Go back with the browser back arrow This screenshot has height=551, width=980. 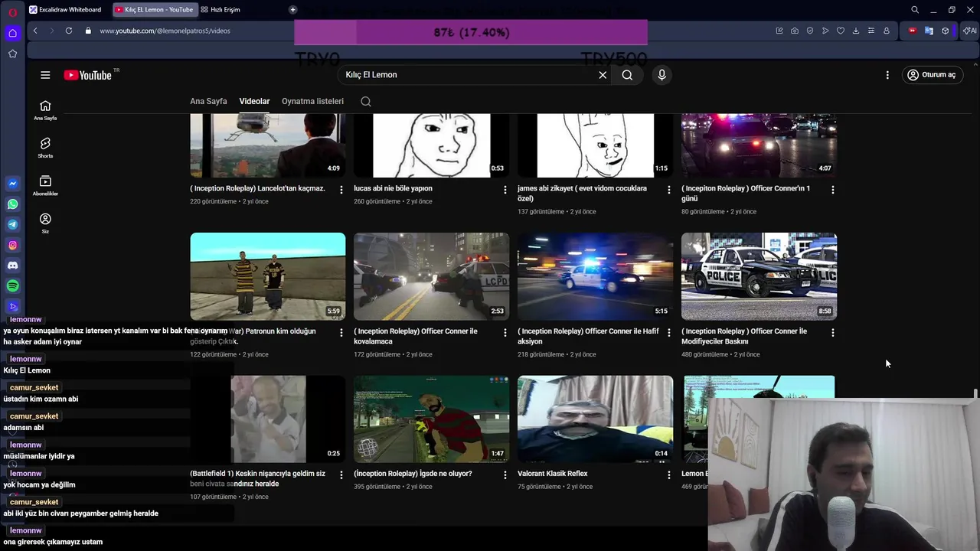click(35, 31)
